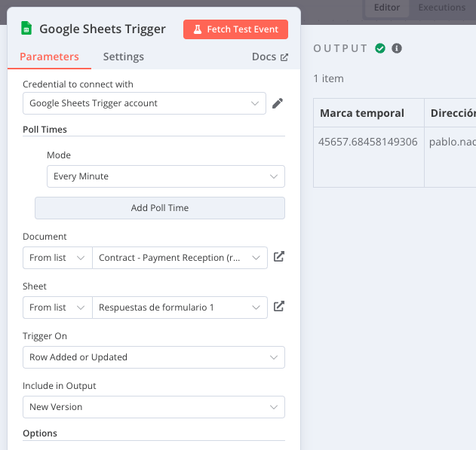Image resolution: width=476 pixels, height=450 pixels.
Task: Open the Document From list mode dropdown
Action: click(x=57, y=258)
